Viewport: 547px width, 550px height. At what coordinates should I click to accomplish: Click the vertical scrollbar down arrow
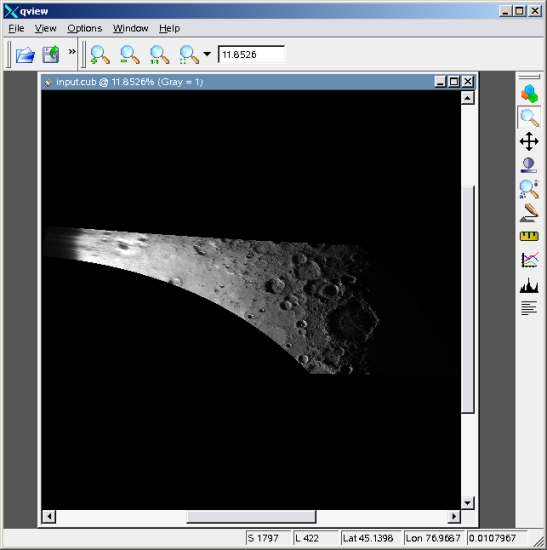(x=467, y=503)
